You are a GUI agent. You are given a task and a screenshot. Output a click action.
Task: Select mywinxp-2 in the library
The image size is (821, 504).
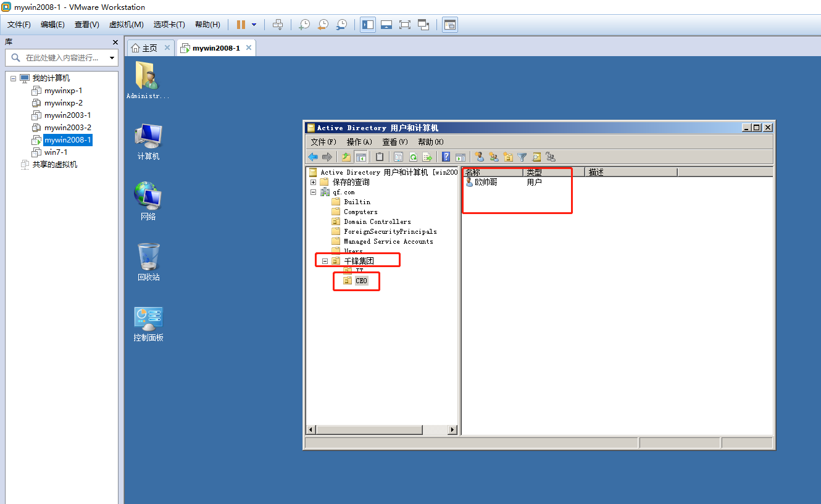pos(63,103)
